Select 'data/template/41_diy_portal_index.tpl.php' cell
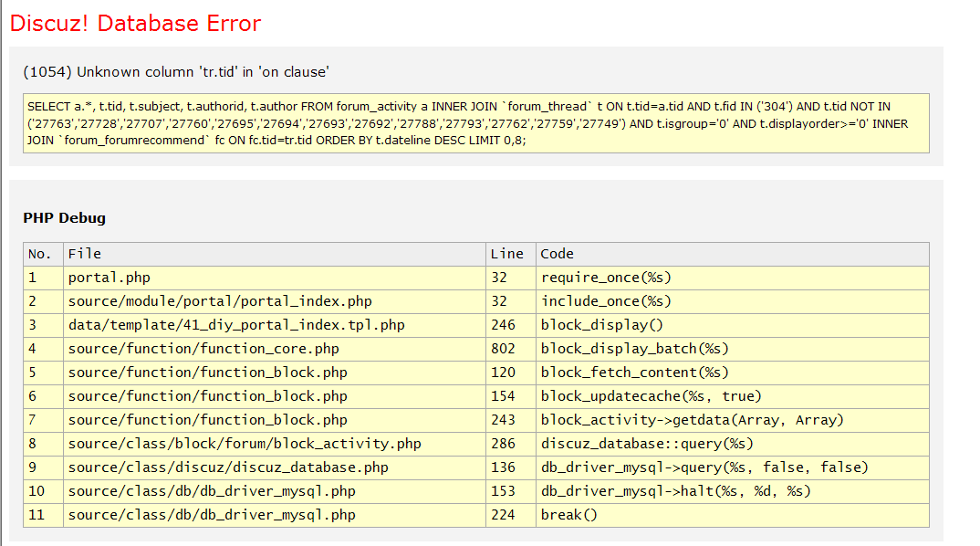 coord(275,325)
